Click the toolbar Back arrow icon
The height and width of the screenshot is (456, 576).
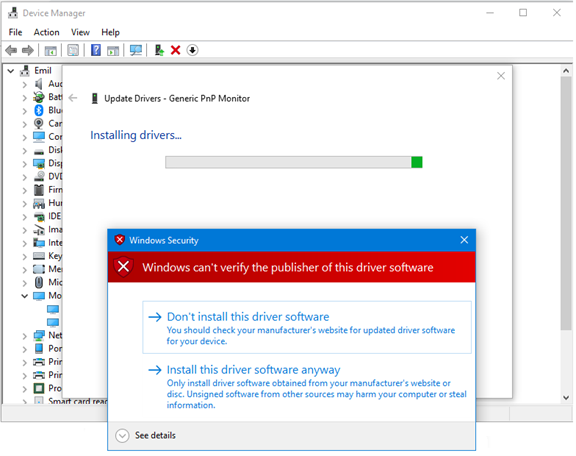pyautogui.click(x=11, y=50)
